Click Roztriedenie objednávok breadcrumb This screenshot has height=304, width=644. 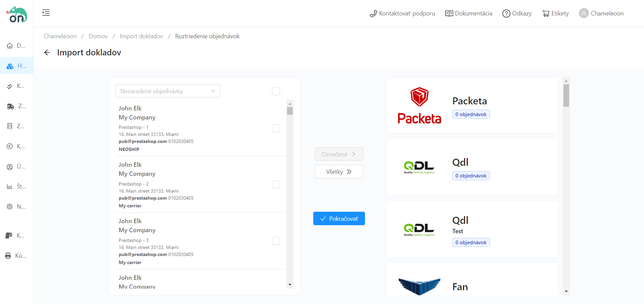pyautogui.click(x=207, y=36)
